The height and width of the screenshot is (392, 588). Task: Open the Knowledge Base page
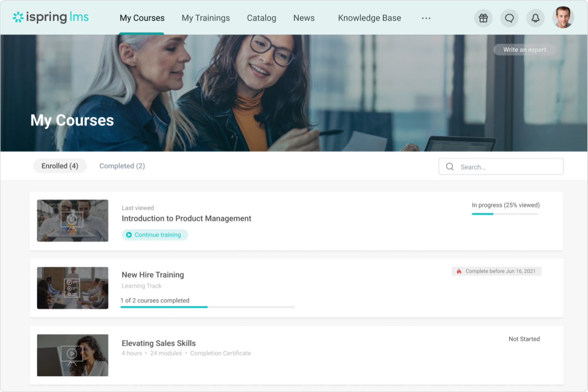pyautogui.click(x=369, y=18)
